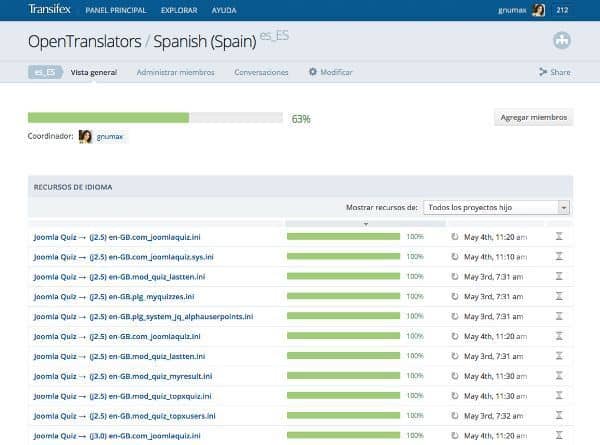
Task: Click the 212 counter in top bar
Action: coord(562,10)
